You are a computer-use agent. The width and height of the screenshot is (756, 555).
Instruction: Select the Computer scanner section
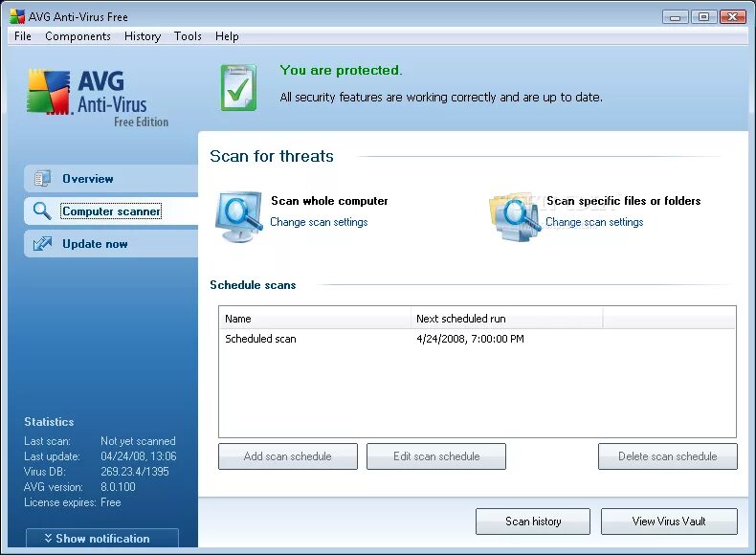[111, 211]
